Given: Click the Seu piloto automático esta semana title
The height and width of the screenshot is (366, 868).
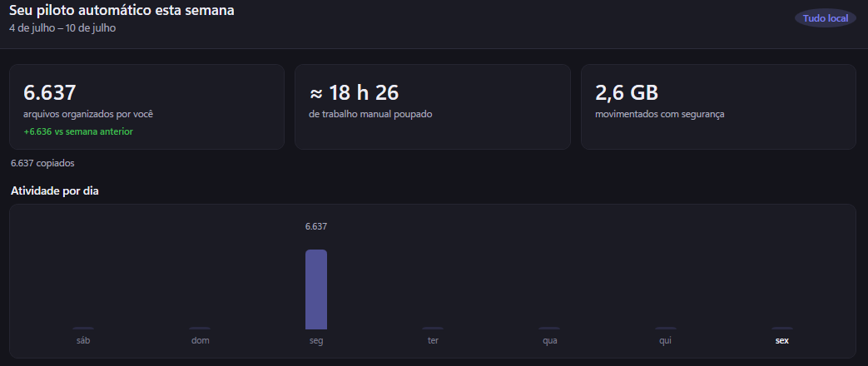Looking at the screenshot, I should tap(122, 11).
